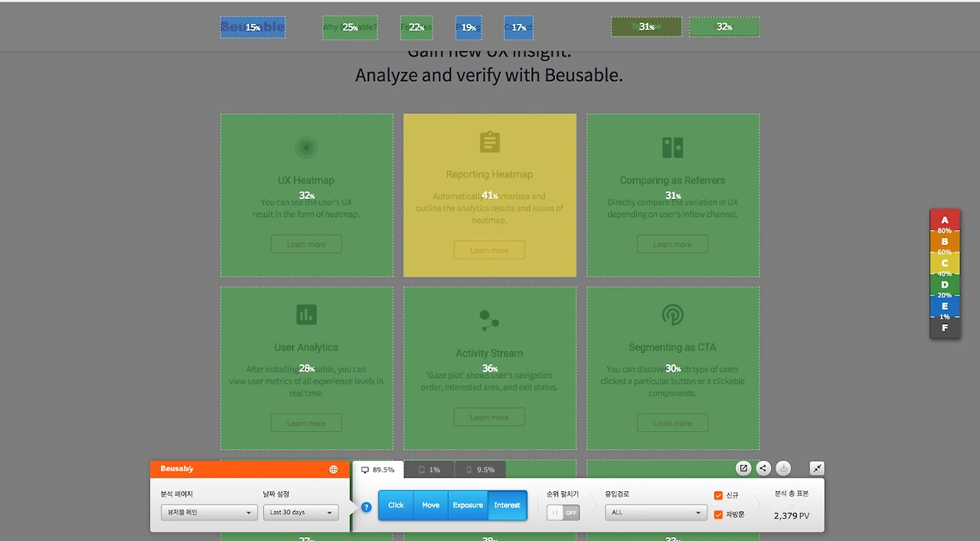Click the Segmenting as CTA broadcast icon
Viewport: 980px width, 541px height.
(672, 314)
